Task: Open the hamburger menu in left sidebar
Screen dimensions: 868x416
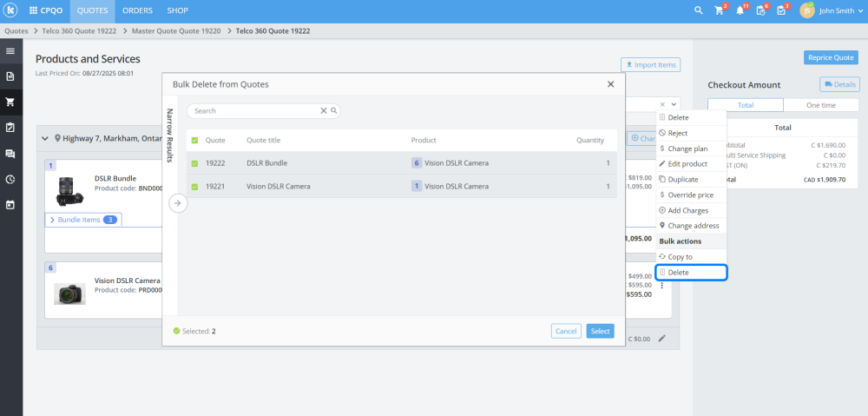Action: coord(10,51)
